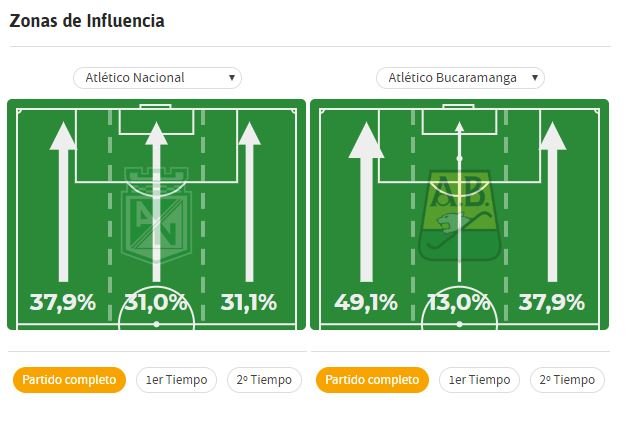Switch Atlético Bucaramanga to 2º Tiempo

click(567, 380)
